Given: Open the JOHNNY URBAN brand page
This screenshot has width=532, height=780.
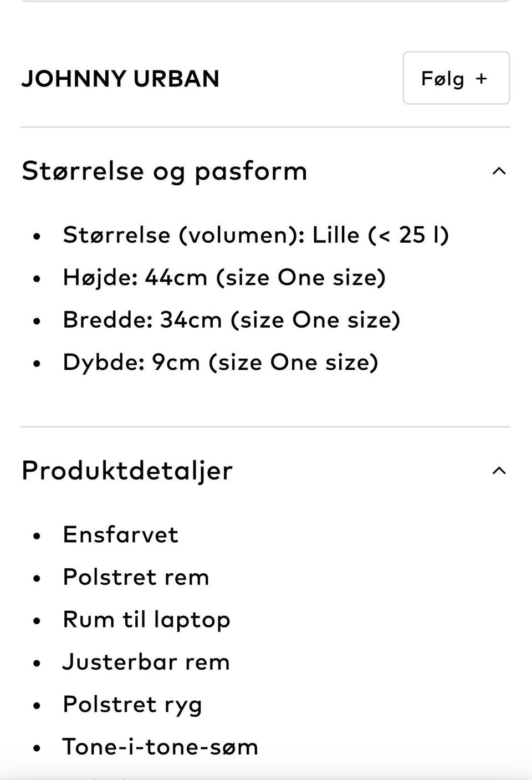Looking at the screenshot, I should click(x=120, y=78).
